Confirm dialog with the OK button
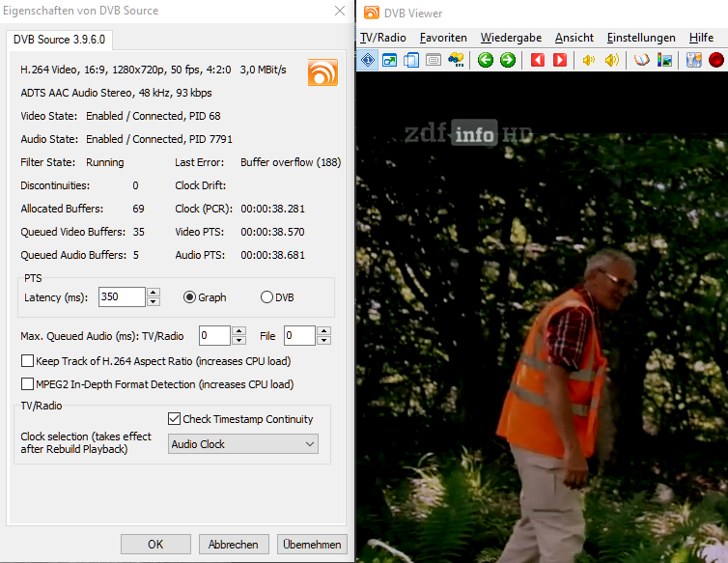This screenshot has height=563, width=728. click(x=155, y=544)
